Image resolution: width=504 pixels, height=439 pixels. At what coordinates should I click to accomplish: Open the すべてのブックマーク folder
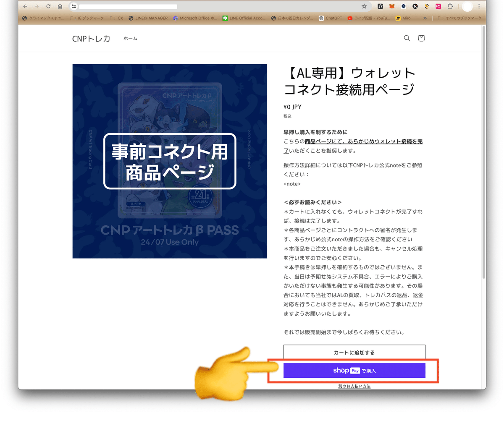pos(459,18)
